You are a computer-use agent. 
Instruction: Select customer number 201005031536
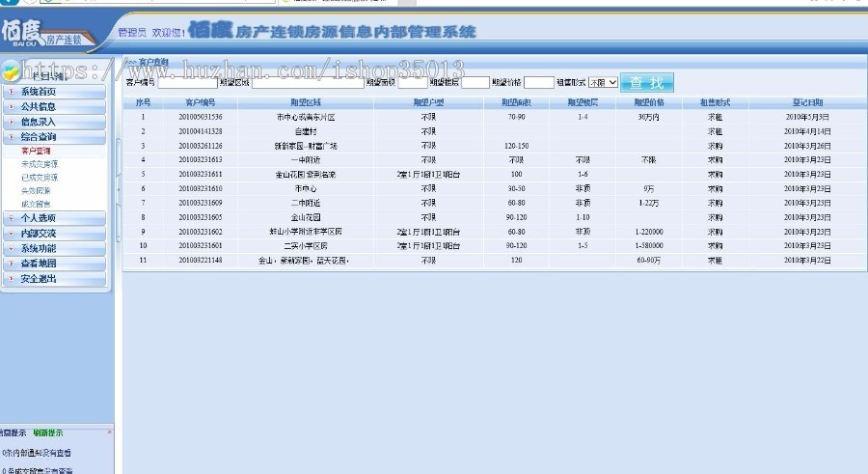(201, 117)
